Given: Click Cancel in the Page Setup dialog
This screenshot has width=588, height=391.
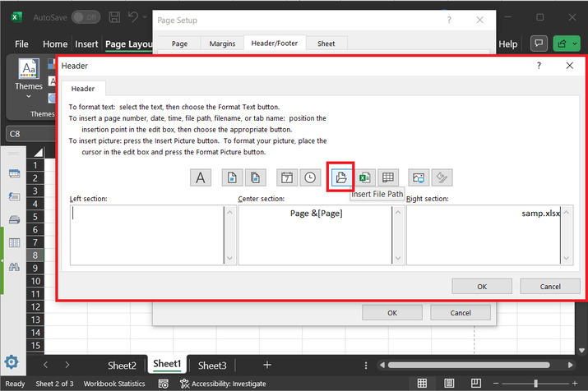Looking at the screenshot, I should (461, 313).
